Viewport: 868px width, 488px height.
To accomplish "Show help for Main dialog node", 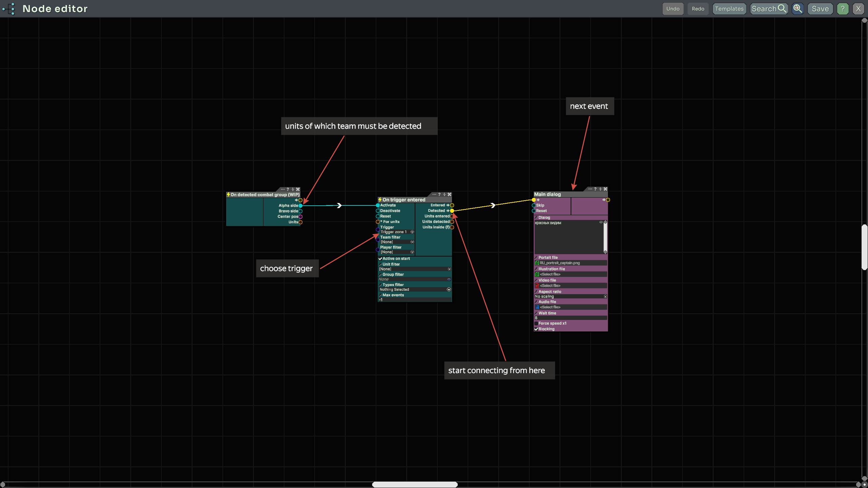I will click(x=595, y=189).
